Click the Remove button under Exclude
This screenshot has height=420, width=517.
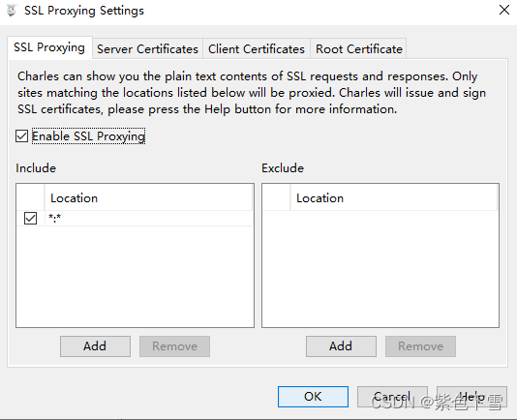tap(420, 346)
